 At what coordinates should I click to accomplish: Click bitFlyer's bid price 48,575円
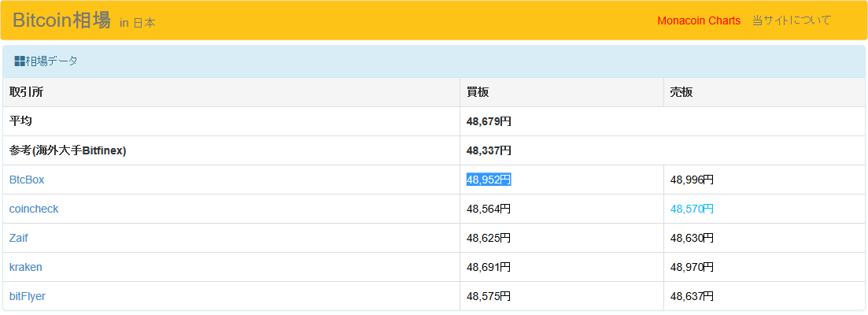489,296
